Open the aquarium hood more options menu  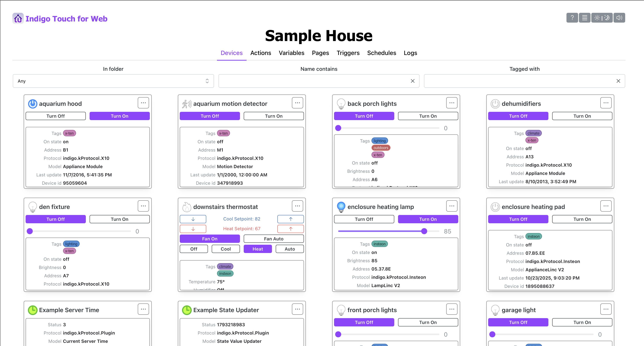click(x=143, y=103)
